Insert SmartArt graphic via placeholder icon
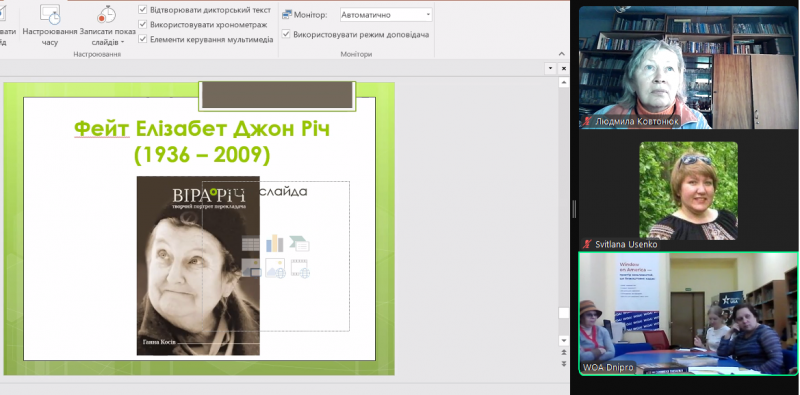Image resolution: width=800 pixels, height=395 pixels. 299,243
